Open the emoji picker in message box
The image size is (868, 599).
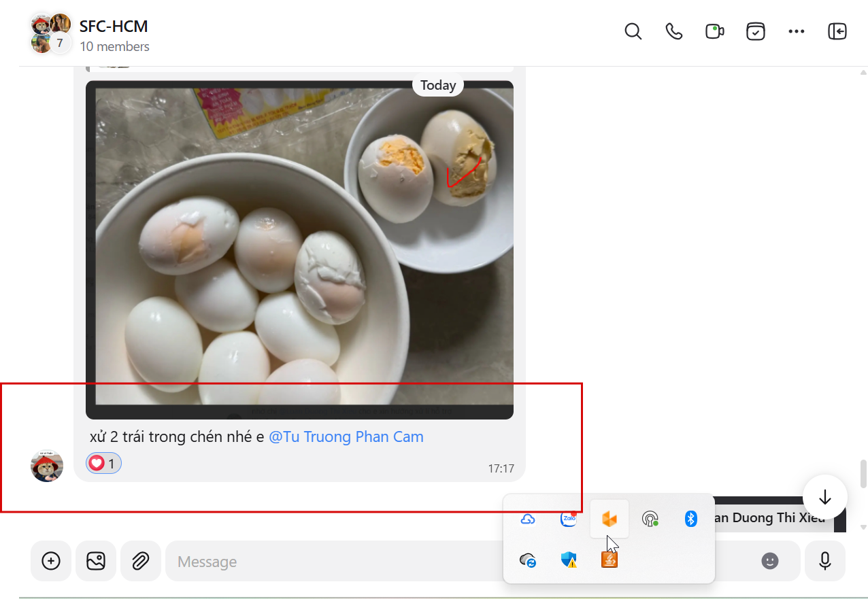click(x=769, y=561)
